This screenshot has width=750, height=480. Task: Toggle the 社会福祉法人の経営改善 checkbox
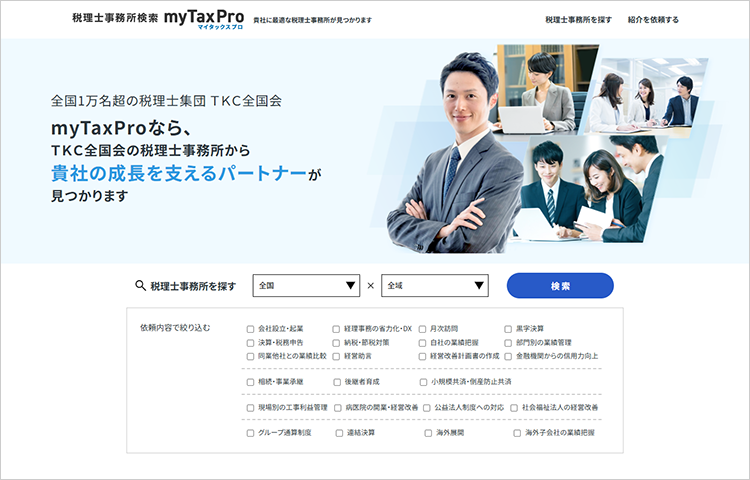click(514, 408)
